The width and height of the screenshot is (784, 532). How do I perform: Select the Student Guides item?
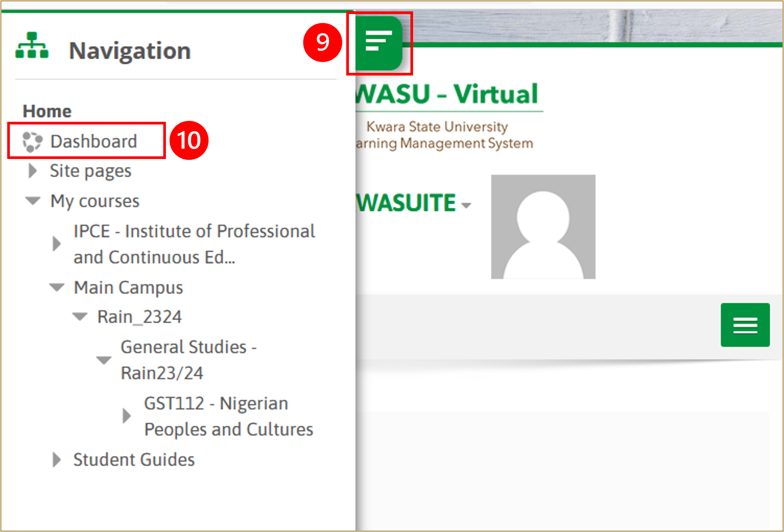(x=134, y=460)
